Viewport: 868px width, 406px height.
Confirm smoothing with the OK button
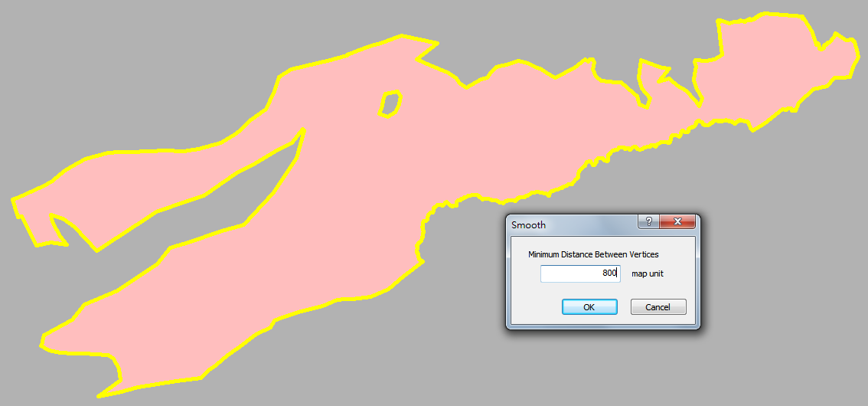[x=589, y=307]
